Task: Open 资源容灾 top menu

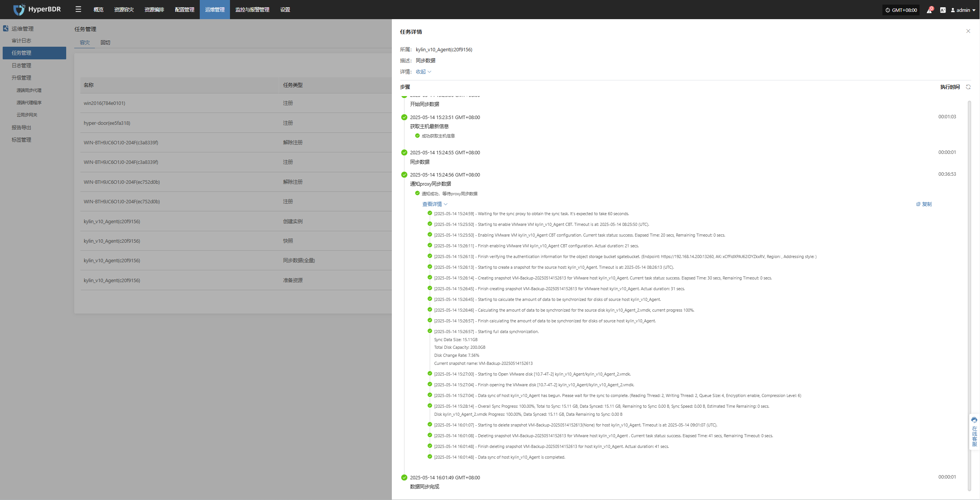Action: pos(124,10)
